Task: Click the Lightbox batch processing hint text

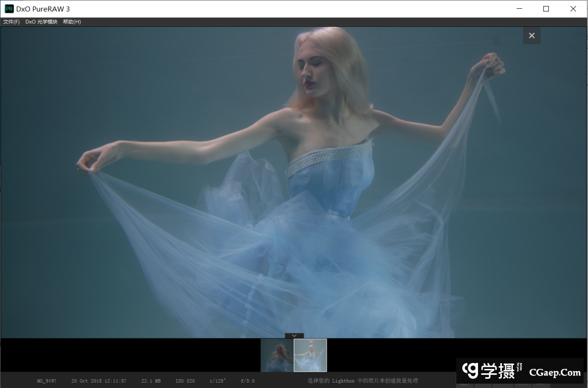Action: click(363, 381)
